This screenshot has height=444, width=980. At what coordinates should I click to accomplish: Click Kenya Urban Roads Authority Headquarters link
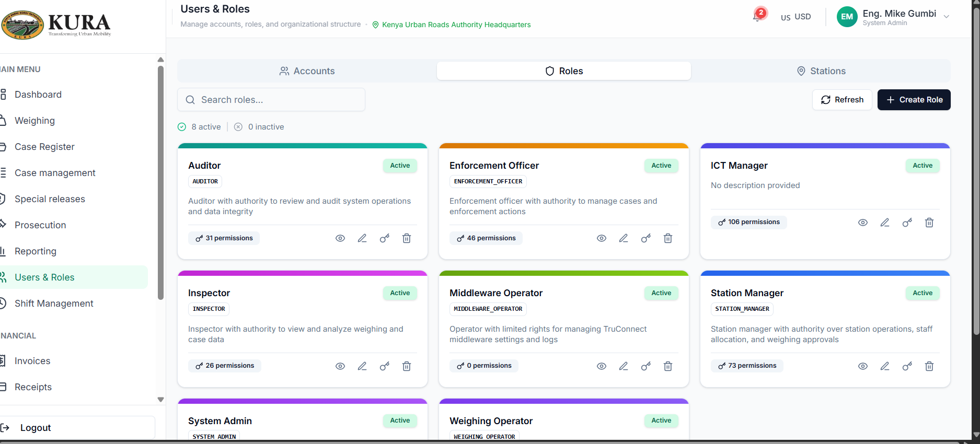click(451, 25)
